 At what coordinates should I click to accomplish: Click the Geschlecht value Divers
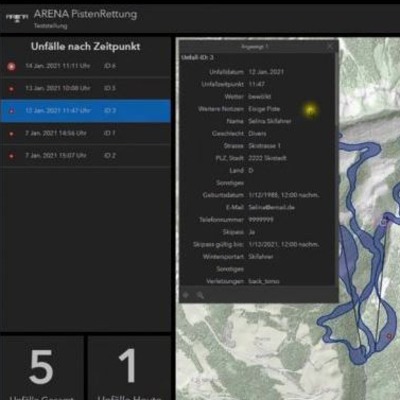click(x=257, y=133)
